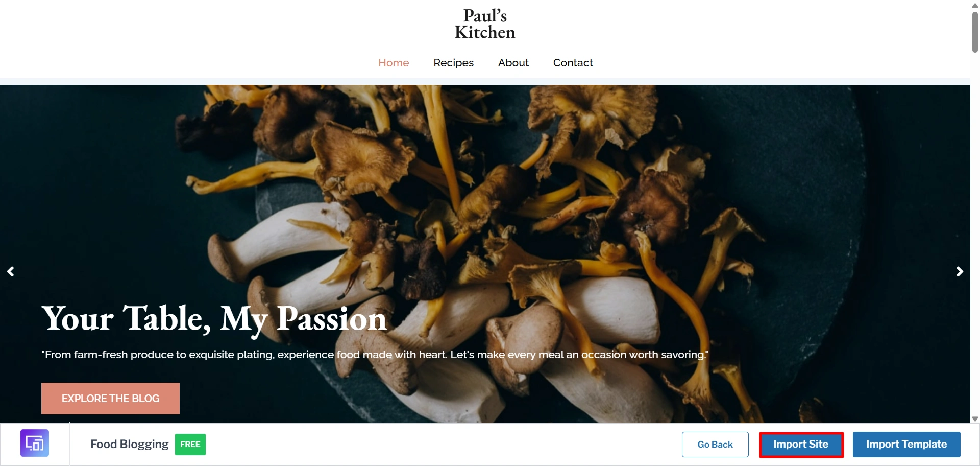Viewport: 980px width, 466px height.
Task: Click the green FREE badge
Action: click(190, 444)
